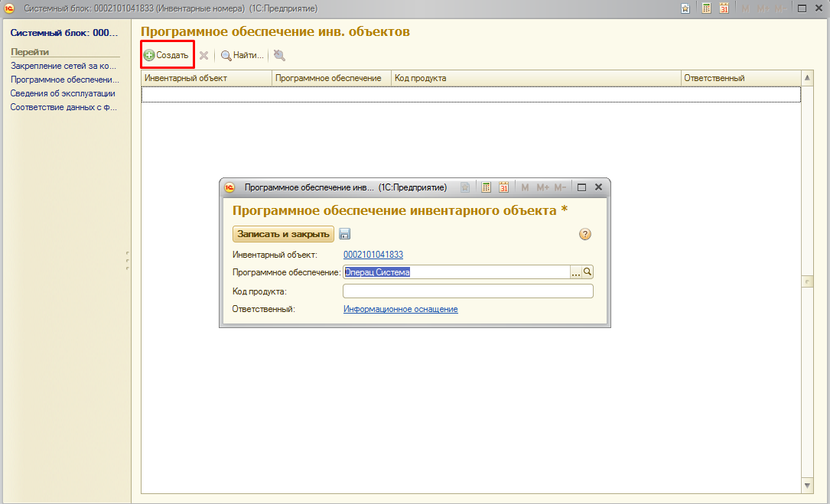Open selection list with the ellipsis button
The width and height of the screenshot is (830, 504).
click(576, 272)
